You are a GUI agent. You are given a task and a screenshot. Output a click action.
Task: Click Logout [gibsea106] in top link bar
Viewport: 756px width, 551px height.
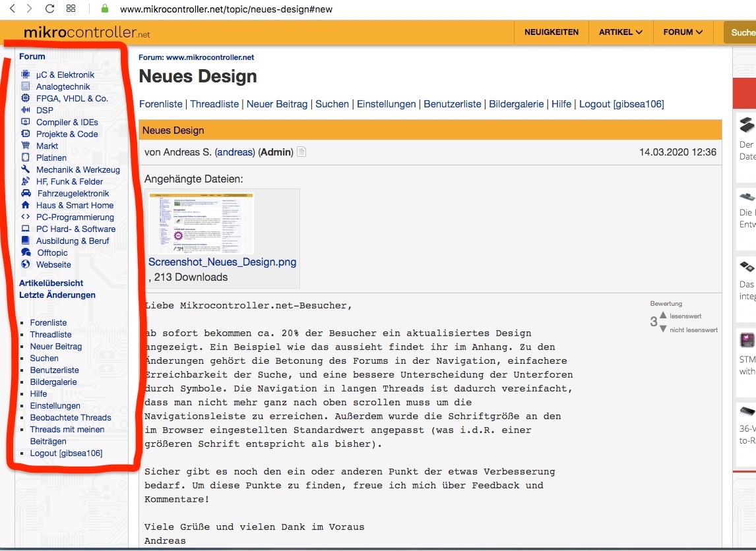point(621,104)
